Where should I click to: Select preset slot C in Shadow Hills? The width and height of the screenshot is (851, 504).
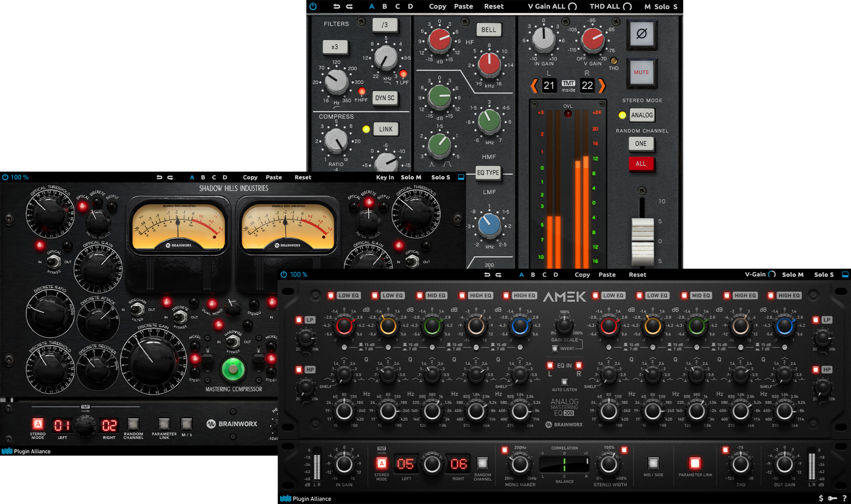point(214,177)
